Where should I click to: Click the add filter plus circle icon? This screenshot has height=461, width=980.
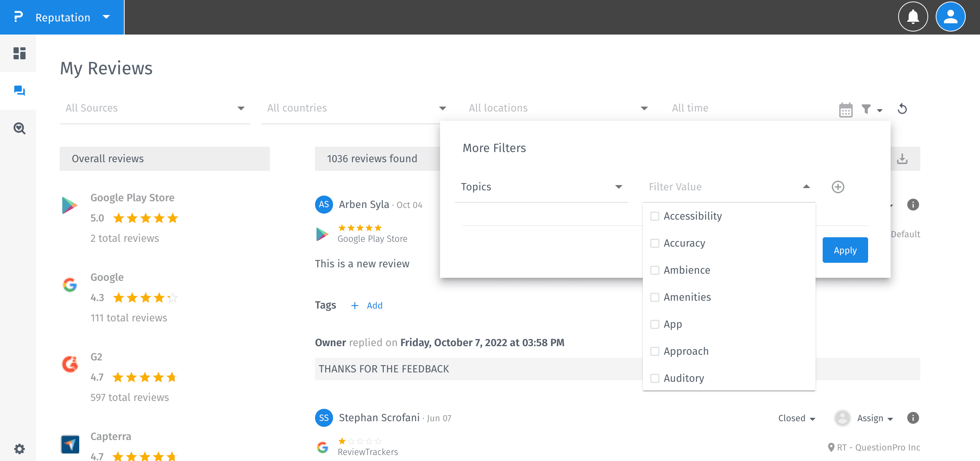837,187
